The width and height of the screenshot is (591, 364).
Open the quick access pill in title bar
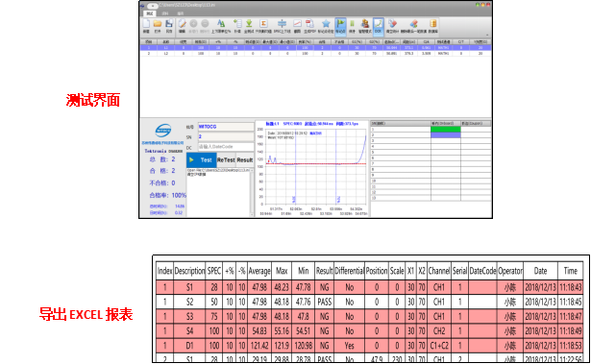pyautogui.click(x=152, y=6)
